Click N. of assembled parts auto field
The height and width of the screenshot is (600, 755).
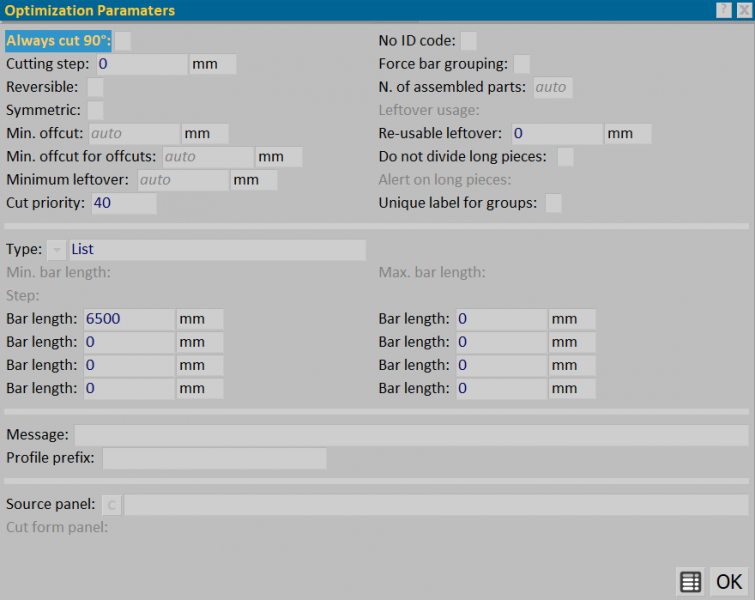(x=553, y=87)
